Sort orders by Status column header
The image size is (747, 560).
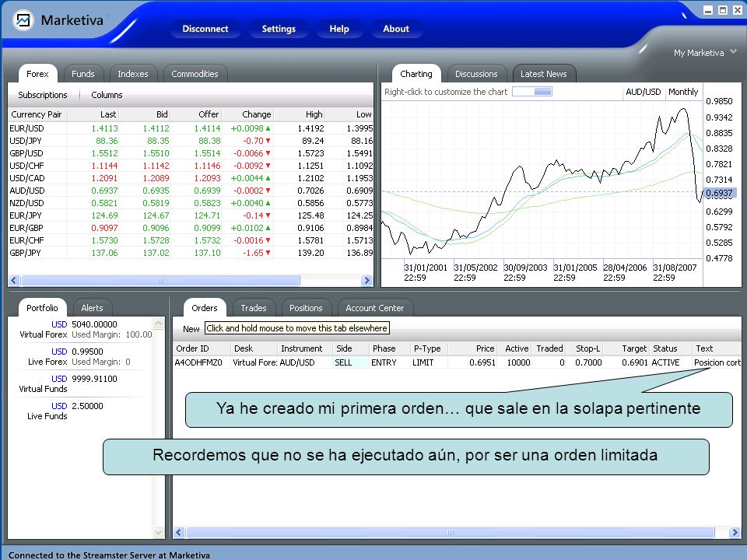point(671,348)
